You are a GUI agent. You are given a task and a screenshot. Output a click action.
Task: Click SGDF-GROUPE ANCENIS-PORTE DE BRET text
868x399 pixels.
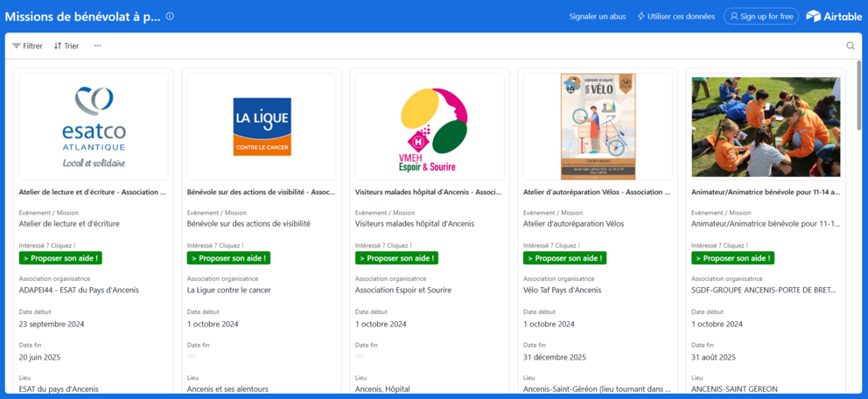tap(764, 290)
